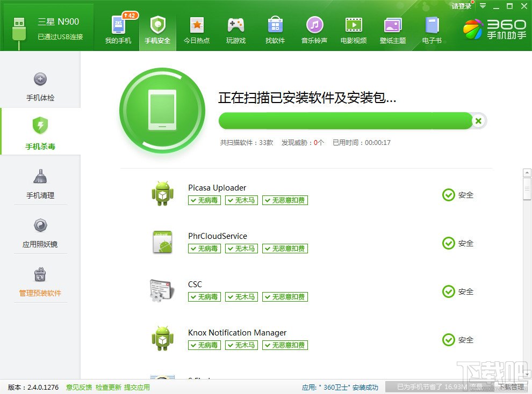The width and height of the screenshot is (532, 394).
Task: Click 安全 check icon for PhrCloudService
Action: coord(449,243)
